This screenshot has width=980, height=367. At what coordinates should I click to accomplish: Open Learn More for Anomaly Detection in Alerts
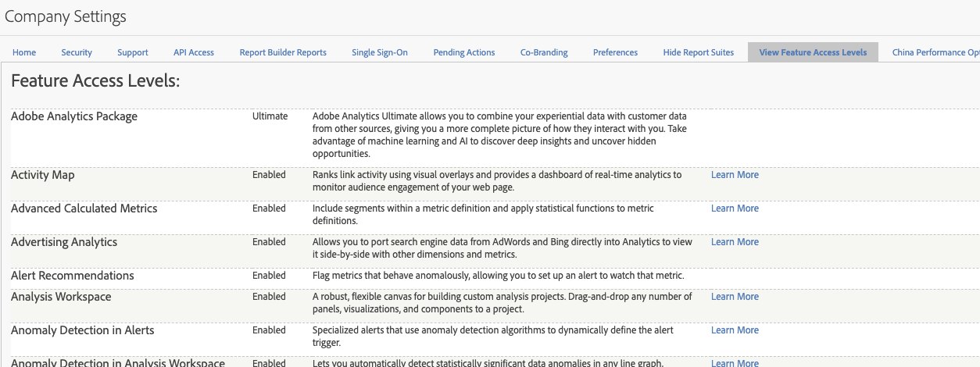point(735,330)
